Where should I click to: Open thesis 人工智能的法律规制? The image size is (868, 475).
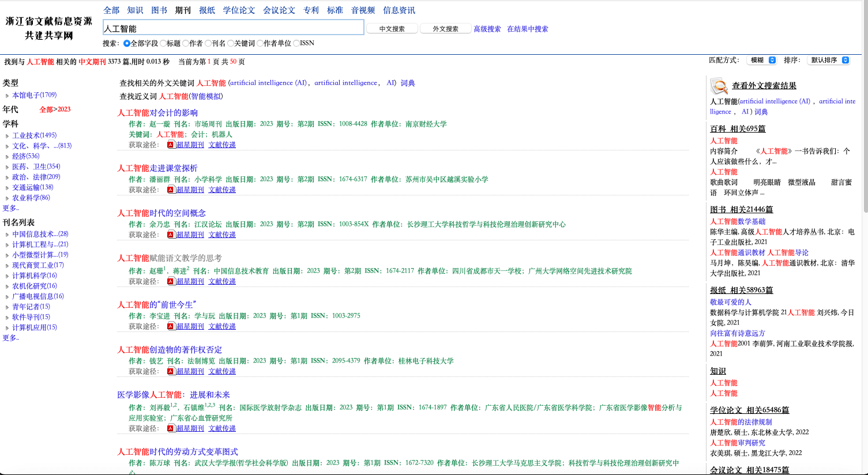pyautogui.click(x=741, y=422)
